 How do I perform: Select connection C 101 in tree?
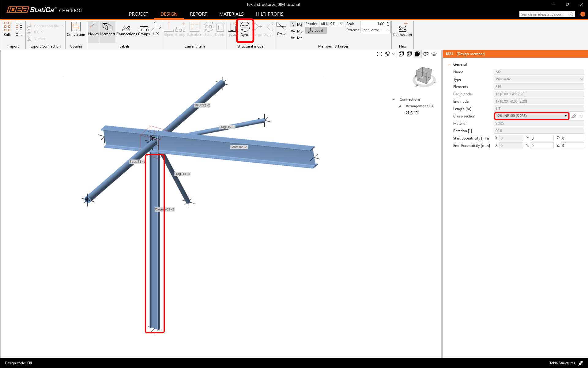pyautogui.click(x=415, y=113)
